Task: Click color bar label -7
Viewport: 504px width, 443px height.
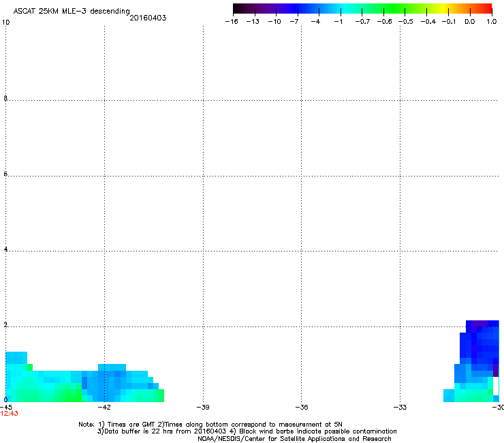Action: [294, 22]
